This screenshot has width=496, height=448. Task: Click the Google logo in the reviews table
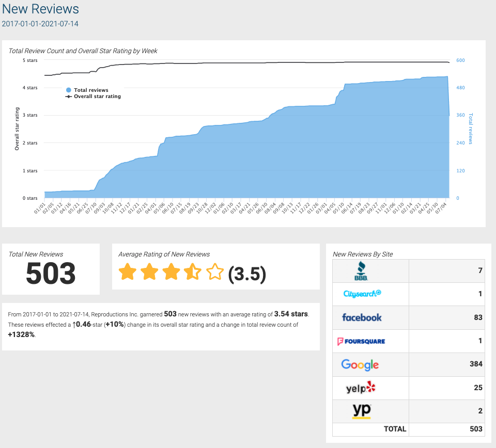point(361,364)
